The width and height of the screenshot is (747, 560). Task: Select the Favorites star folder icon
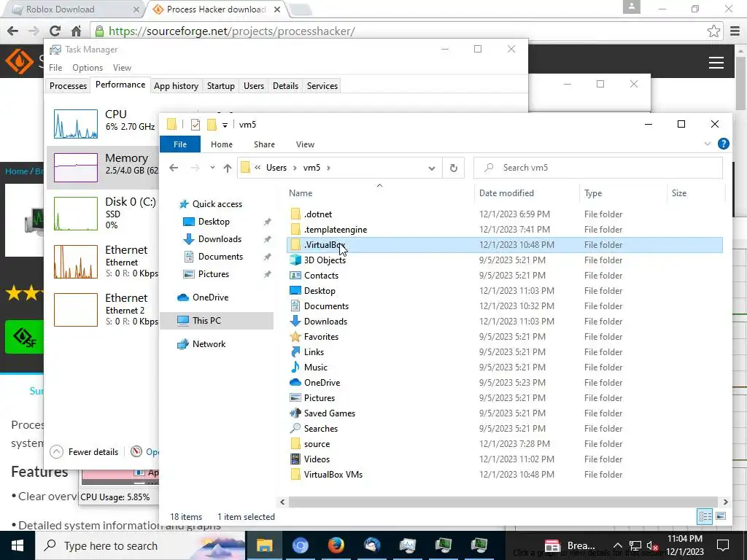(295, 337)
